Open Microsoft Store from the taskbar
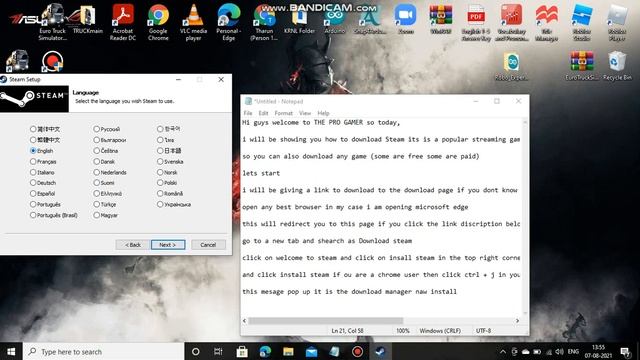The image size is (640, 360). pos(242,351)
